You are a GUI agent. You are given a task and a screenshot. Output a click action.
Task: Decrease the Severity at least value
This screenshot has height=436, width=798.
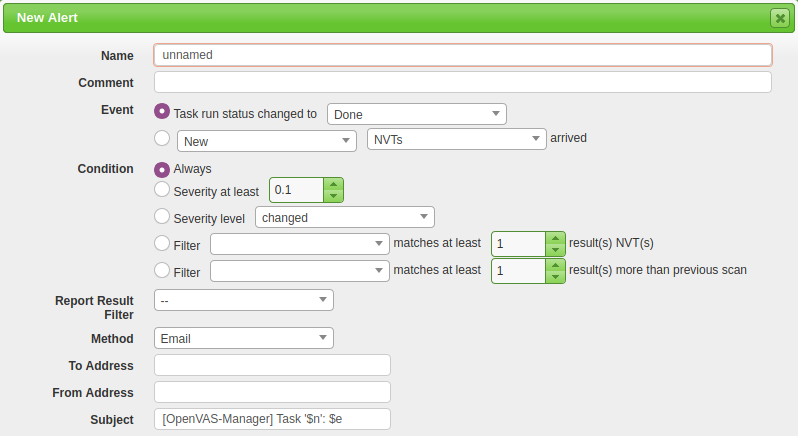pyautogui.click(x=334, y=196)
